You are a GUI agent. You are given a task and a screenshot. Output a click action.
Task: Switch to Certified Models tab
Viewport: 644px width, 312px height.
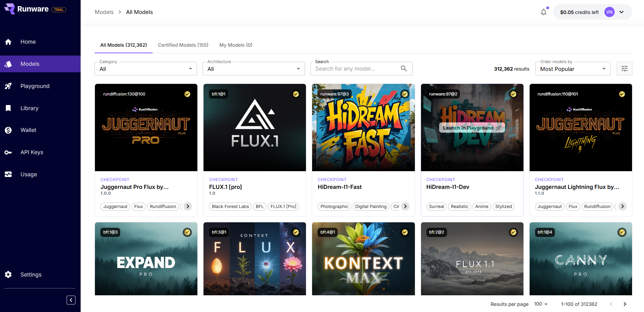(183, 45)
